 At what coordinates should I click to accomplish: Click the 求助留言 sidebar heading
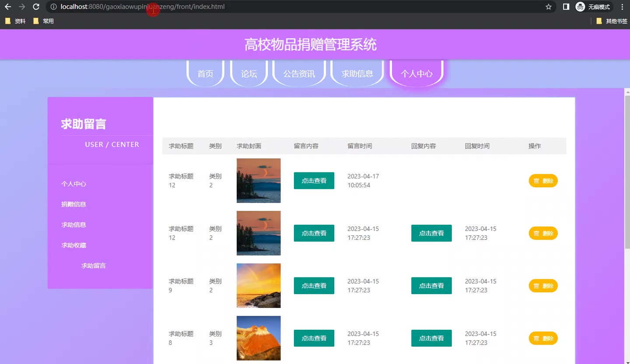[84, 124]
